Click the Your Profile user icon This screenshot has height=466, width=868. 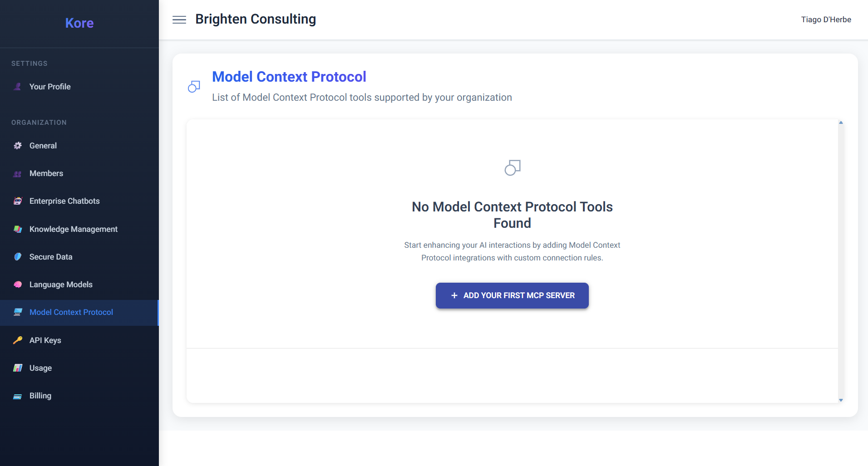click(x=18, y=87)
